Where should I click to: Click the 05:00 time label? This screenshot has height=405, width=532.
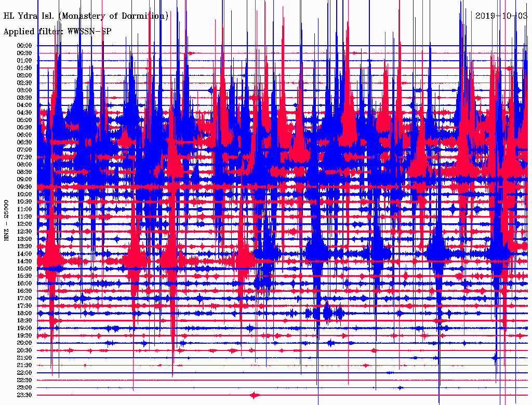24,120
